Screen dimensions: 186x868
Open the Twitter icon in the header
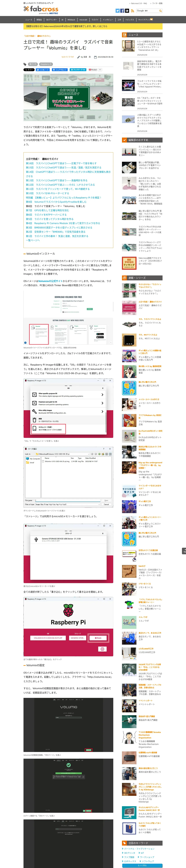pos(117,11)
